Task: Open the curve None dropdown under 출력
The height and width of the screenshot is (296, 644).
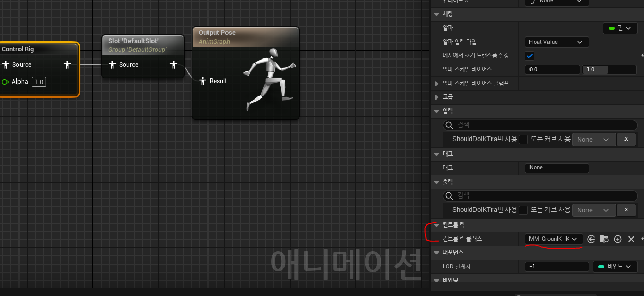Action: tap(594, 210)
